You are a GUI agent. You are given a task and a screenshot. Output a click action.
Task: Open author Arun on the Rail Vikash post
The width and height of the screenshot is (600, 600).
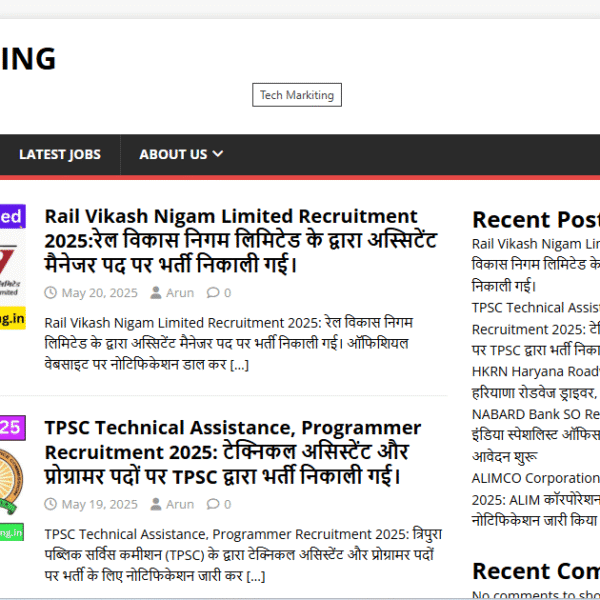(x=180, y=293)
